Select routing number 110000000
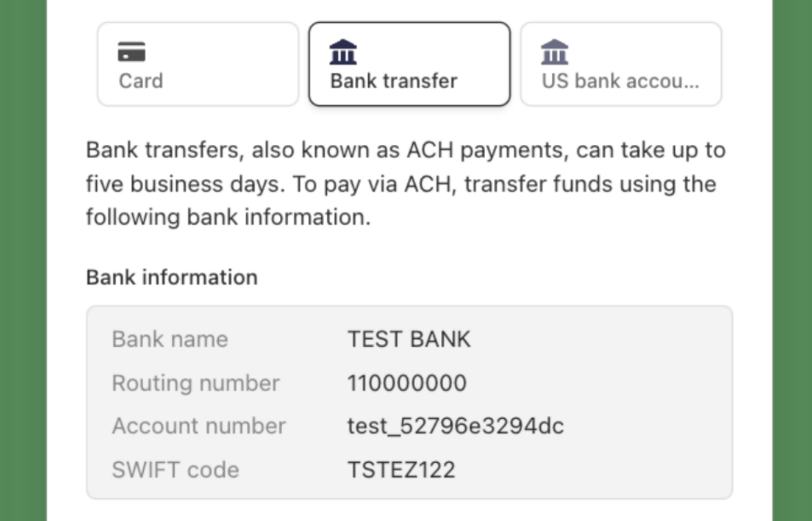Screen dimensions: 812x521 click(x=407, y=383)
